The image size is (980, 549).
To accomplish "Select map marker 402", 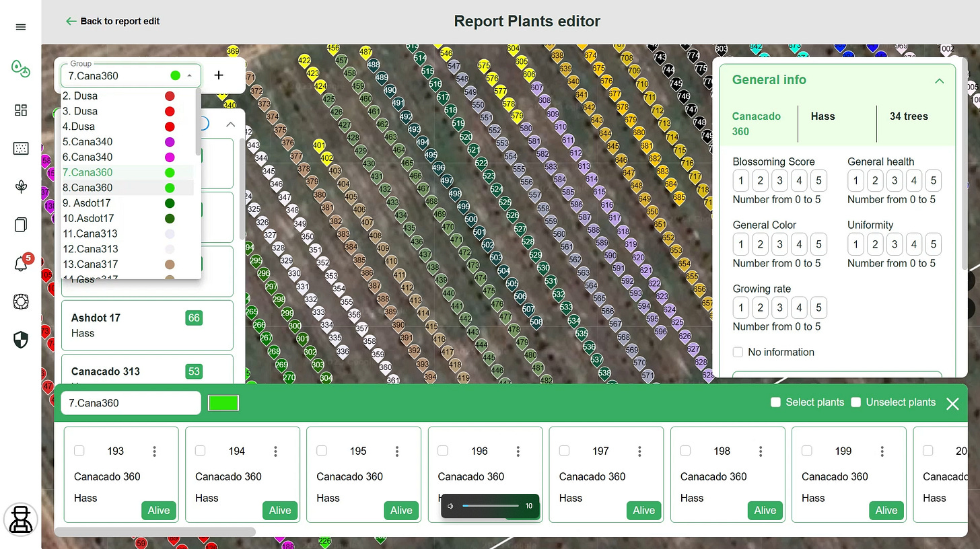I will pos(327,160).
